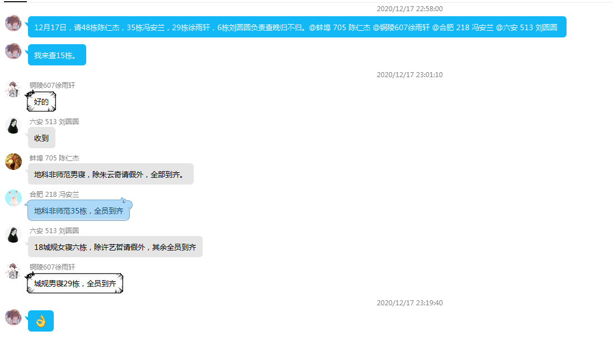Click sender name 合肥 218 冯安兰

pos(54,195)
